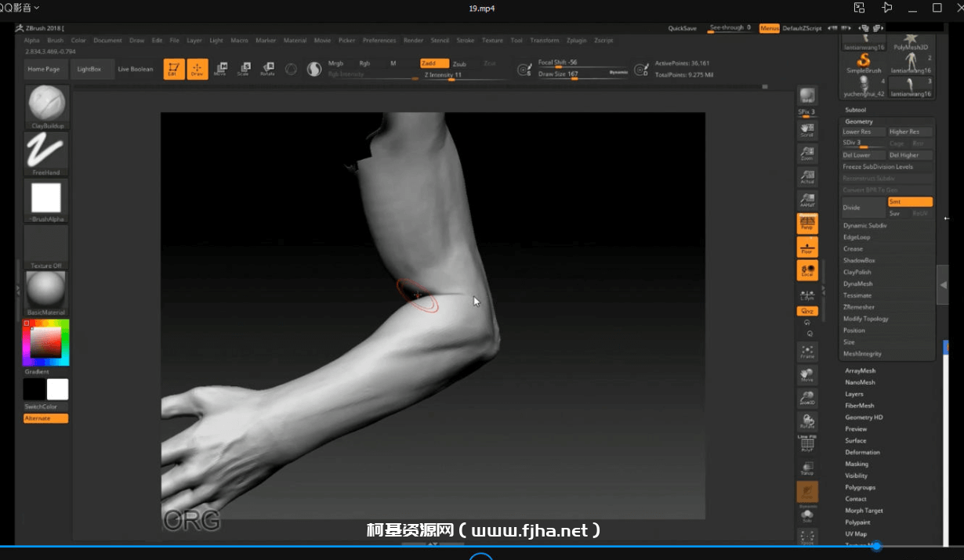Viewport: 964px width, 560px height.
Task: Pick a color in the color picker square
Action: [45, 341]
